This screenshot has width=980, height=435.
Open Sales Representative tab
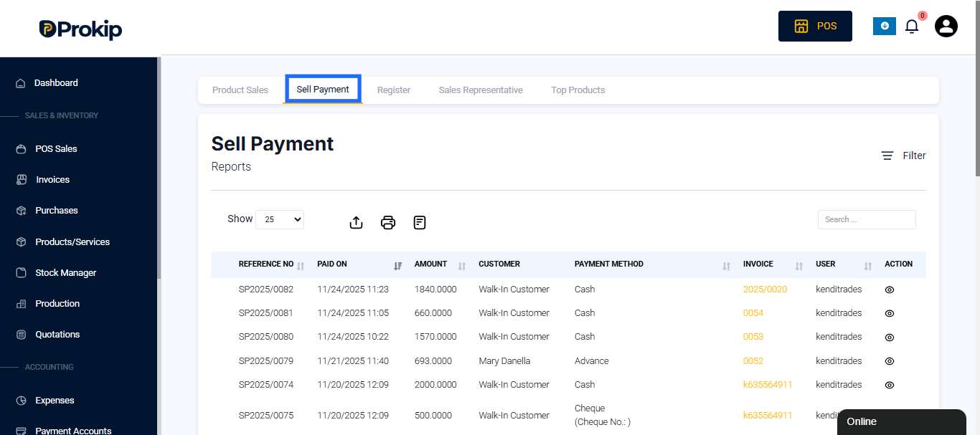point(481,90)
